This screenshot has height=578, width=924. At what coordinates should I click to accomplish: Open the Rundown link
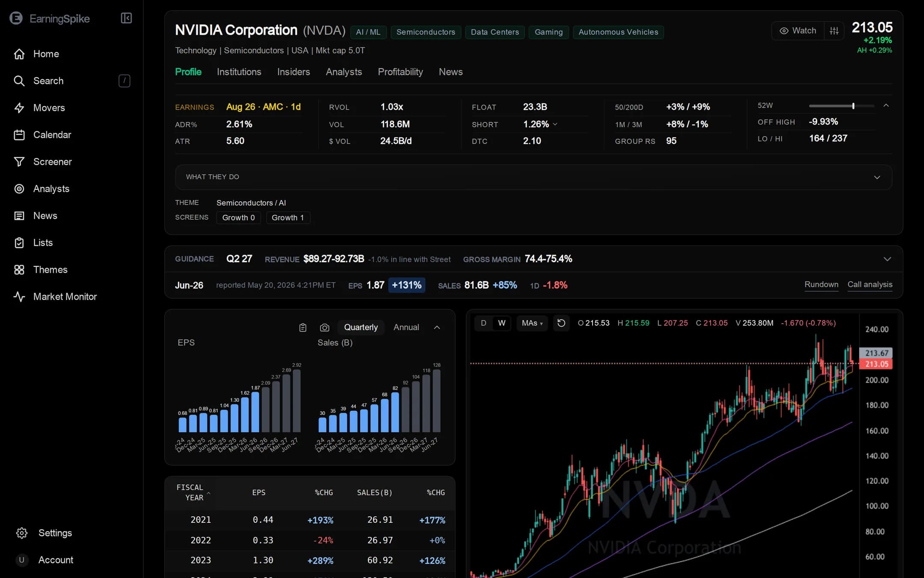pos(821,285)
